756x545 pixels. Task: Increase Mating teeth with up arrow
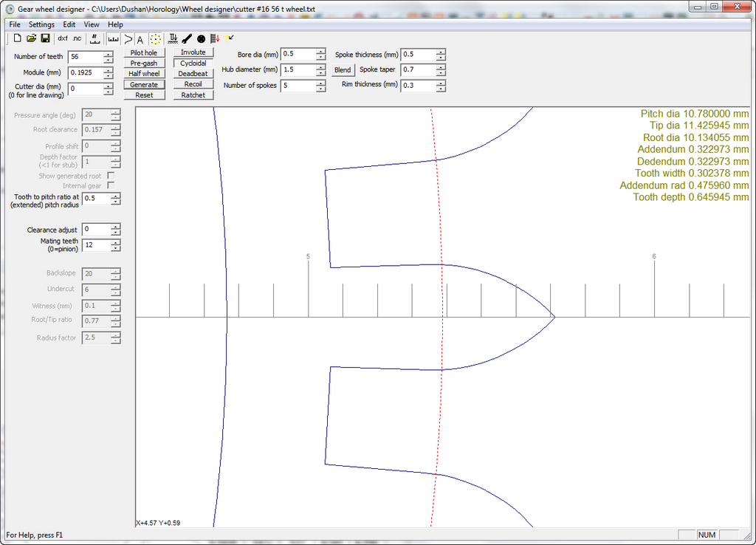pyautogui.click(x=115, y=241)
